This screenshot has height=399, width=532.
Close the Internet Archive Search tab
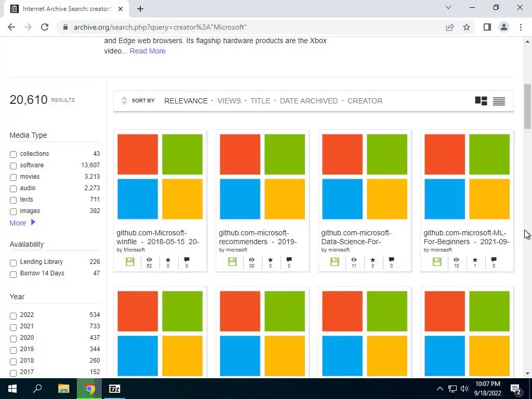click(x=121, y=9)
